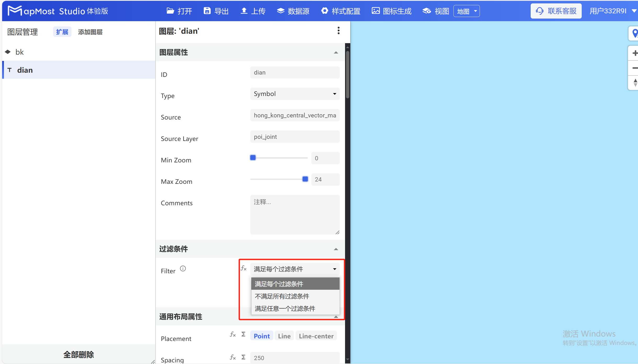Select 满足任意一个过滤条件 from the filter list
This screenshot has width=638, height=364.
tap(285, 309)
